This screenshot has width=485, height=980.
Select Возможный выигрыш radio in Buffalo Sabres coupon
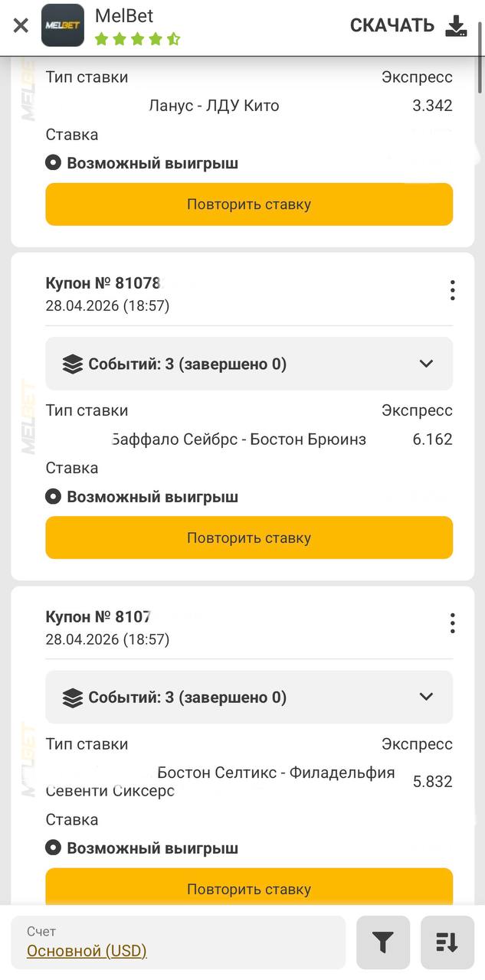[x=53, y=497]
